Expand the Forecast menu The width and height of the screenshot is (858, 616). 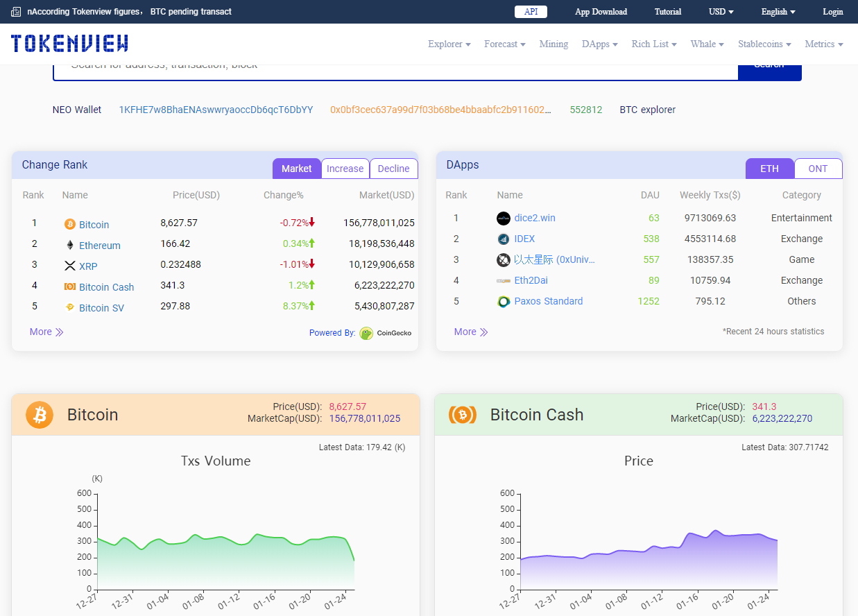point(505,44)
